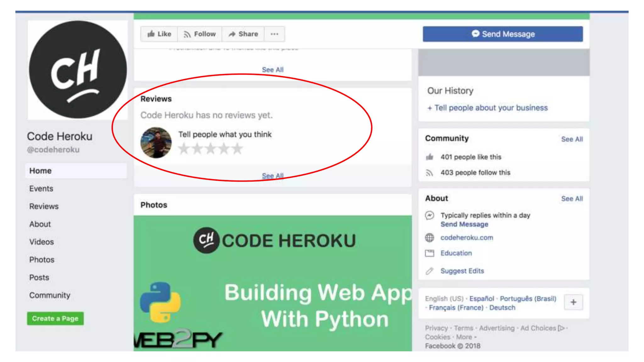Click the messenger reply-time icon
Image resolution: width=644 pixels, height=362 pixels.
tap(430, 216)
